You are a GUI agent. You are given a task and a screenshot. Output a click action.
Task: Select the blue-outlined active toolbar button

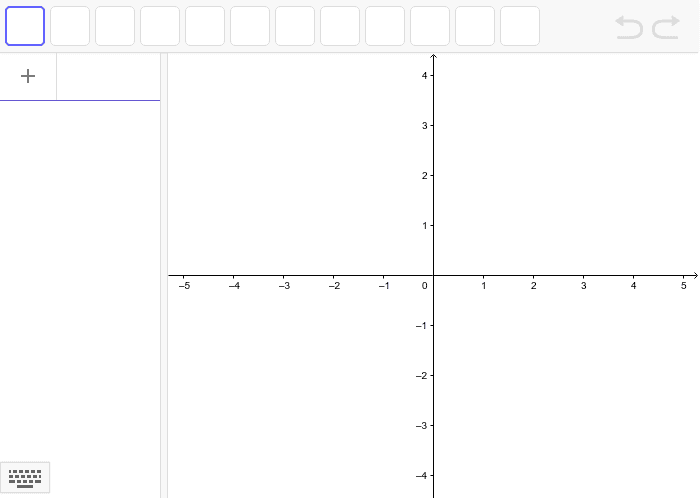click(25, 26)
